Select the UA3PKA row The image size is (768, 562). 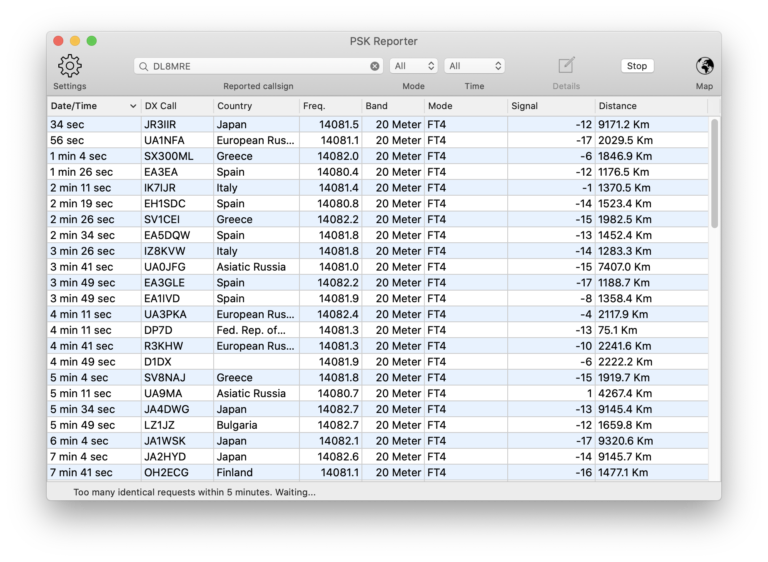point(378,314)
